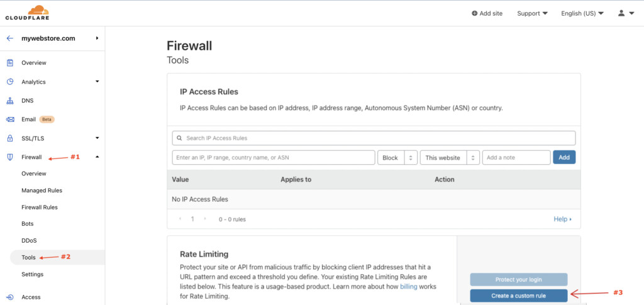644x305 pixels.
Task: Open Managed Rules under Firewall
Action: coord(42,191)
